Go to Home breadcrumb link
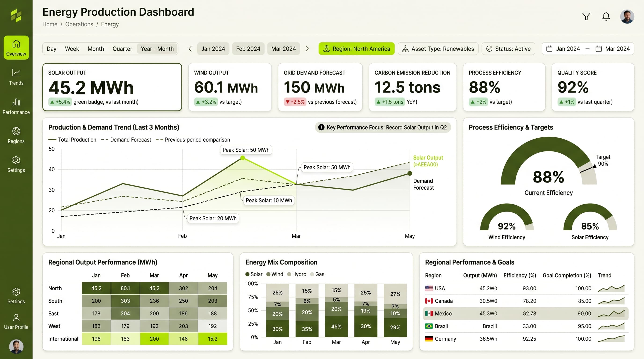The image size is (644, 359). coord(50,24)
